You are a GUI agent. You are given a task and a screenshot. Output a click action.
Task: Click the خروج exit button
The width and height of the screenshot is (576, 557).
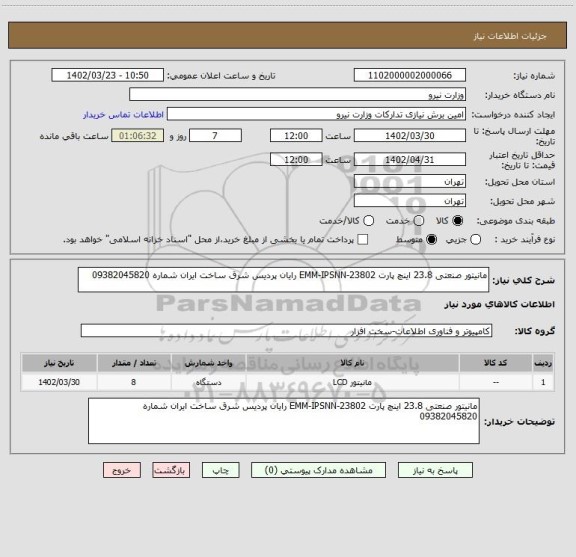click(122, 470)
